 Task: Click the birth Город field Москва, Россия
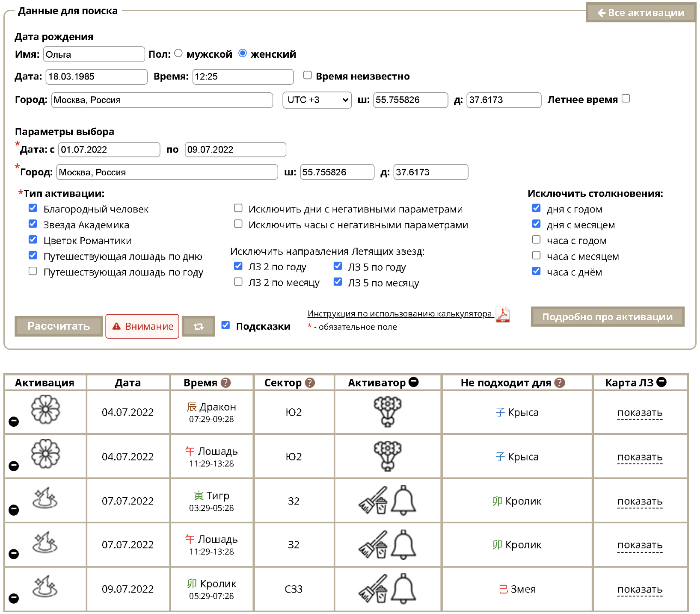(x=162, y=100)
